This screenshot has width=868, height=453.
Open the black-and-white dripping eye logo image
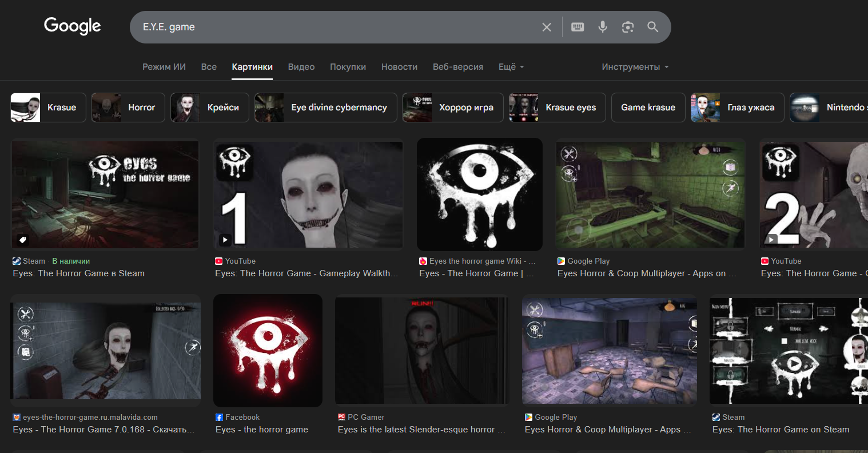tap(480, 194)
